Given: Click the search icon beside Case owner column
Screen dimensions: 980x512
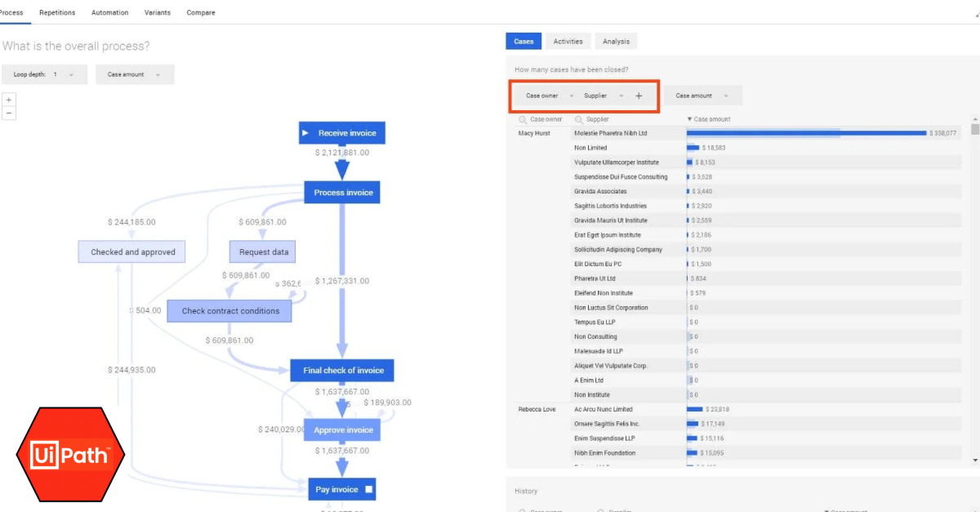Looking at the screenshot, I should [x=522, y=119].
